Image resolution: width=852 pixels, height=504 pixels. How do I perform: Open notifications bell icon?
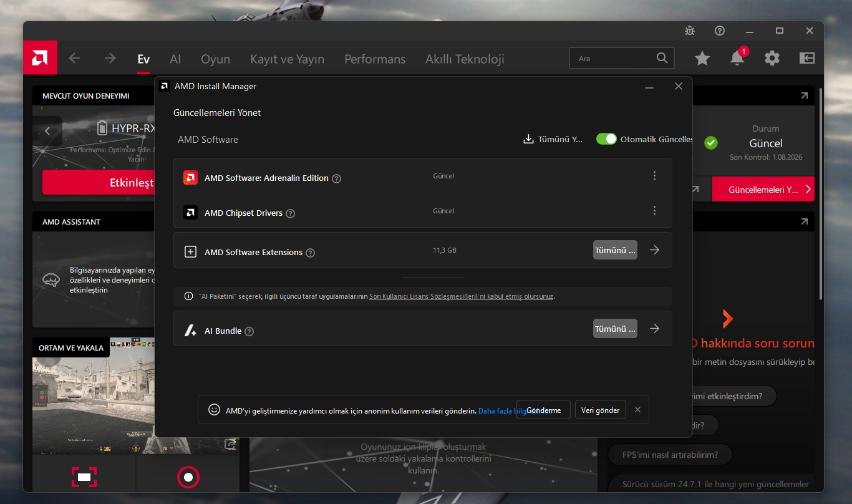coord(737,58)
